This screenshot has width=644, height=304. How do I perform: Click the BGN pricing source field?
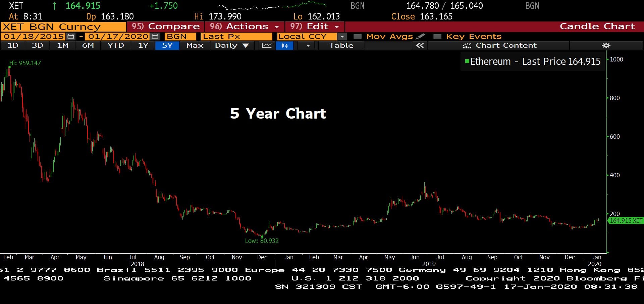click(x=180, y=36)
